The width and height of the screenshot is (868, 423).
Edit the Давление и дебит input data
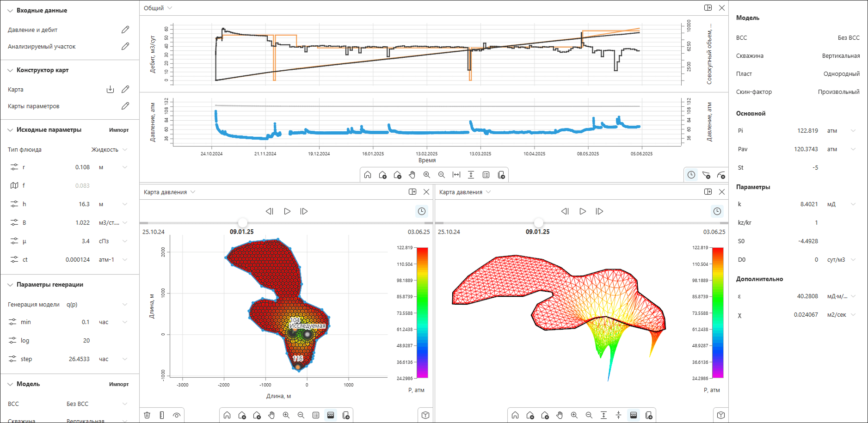pyautogui.click(x=125, y=30)
